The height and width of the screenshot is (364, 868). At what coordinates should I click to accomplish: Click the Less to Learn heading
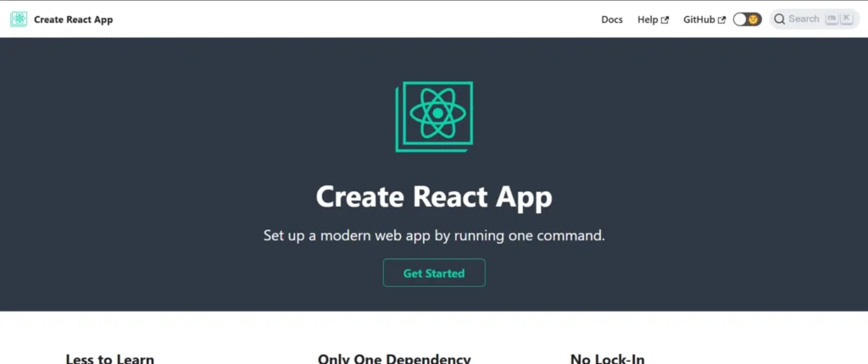(109, 358)
